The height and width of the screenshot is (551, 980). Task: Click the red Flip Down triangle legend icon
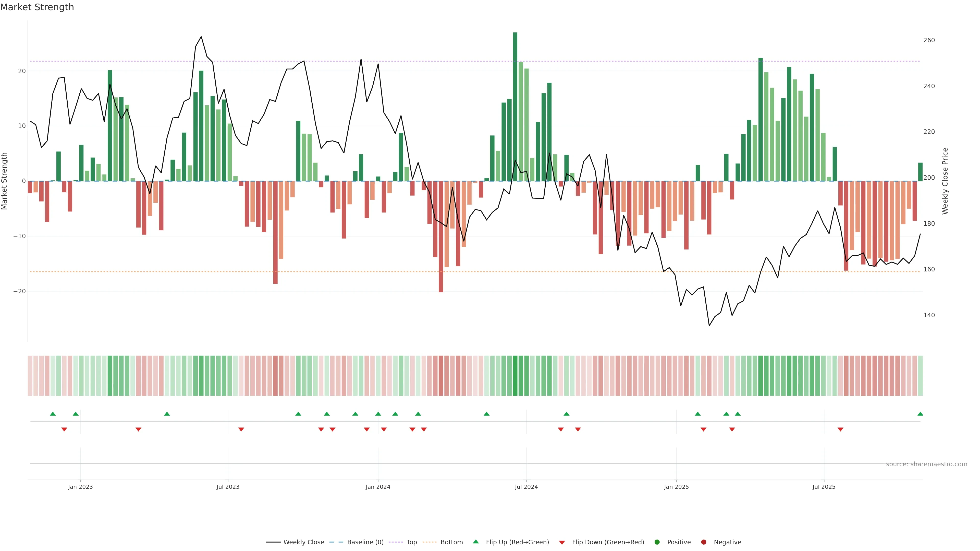coord(562,542)
